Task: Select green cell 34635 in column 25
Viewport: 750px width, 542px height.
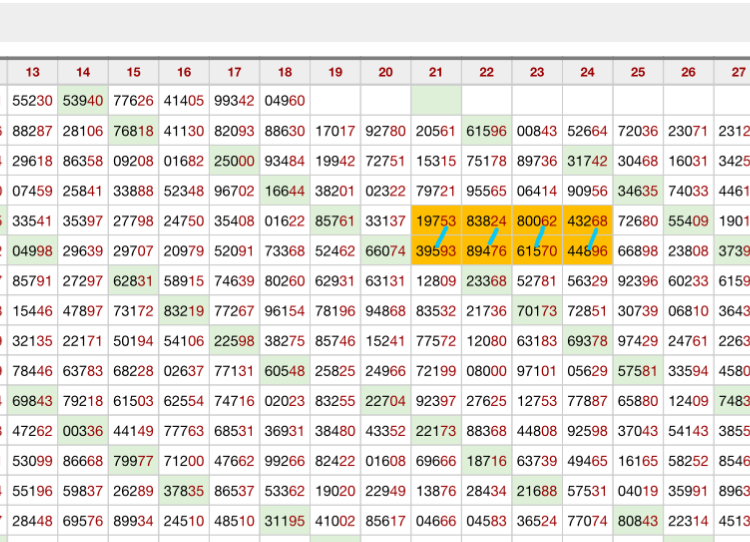Action: click(638, 190)
